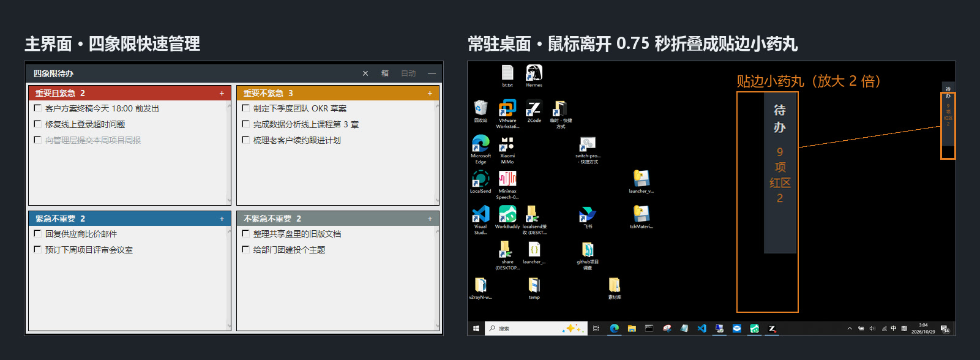
Task: Add a task to 紧急不重要 quadrant
Action: point(222,219)
